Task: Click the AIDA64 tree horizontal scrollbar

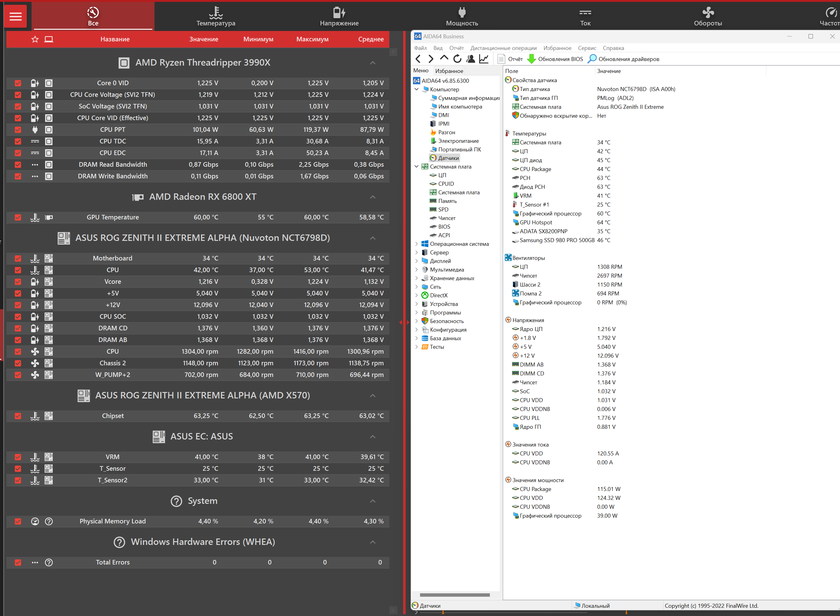Action: tap(454, 595)
